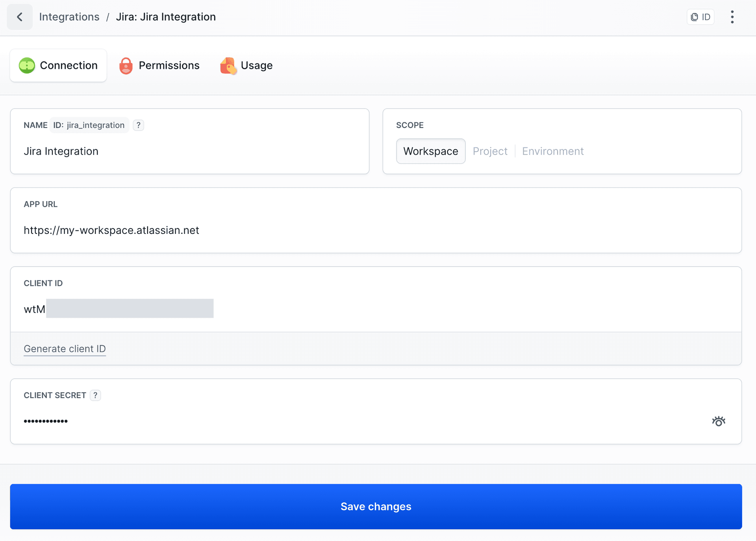Click the Jira Integration name field

[61, 151]
